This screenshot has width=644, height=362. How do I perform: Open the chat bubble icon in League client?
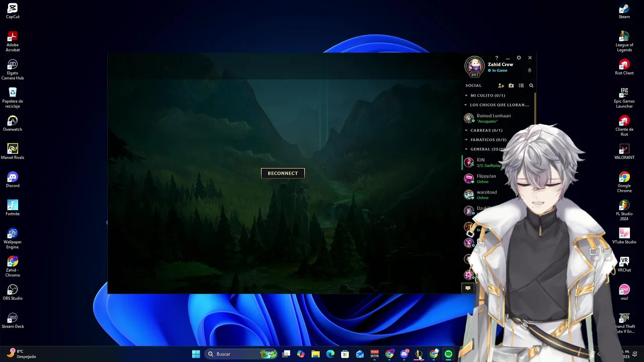coord(468,288)
